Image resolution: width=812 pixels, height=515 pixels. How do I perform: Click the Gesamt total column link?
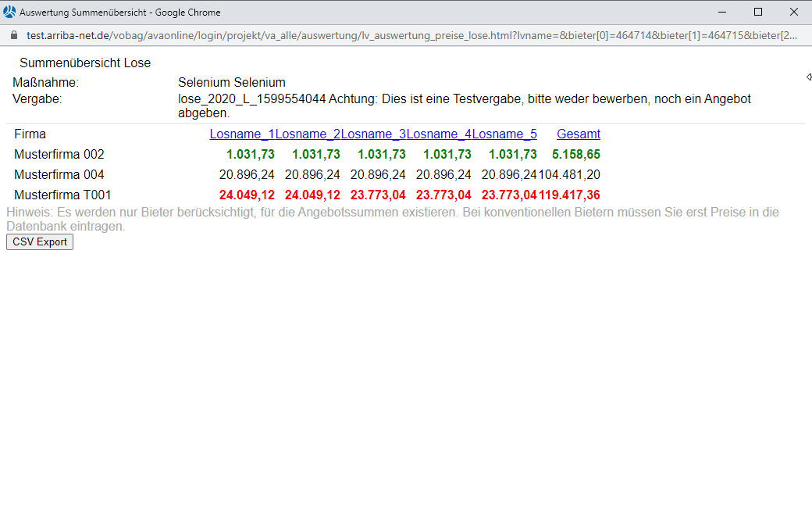coord(578,134)
